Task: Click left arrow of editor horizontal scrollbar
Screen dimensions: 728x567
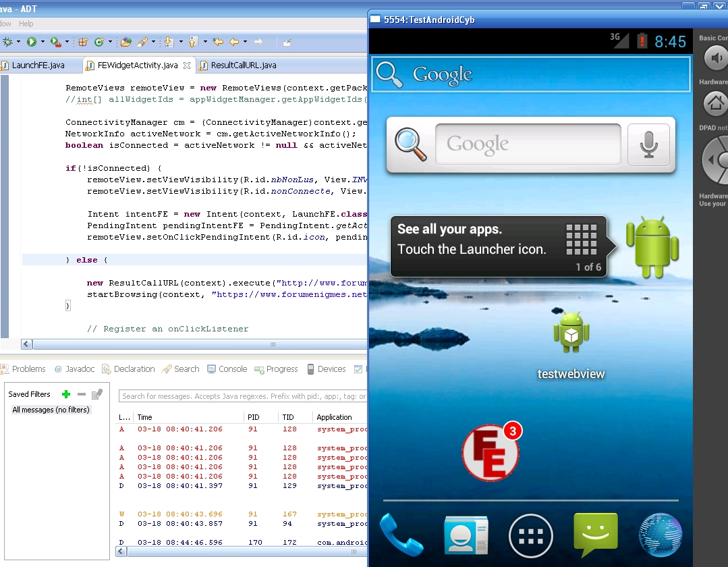Action: [x=26, y=344]
